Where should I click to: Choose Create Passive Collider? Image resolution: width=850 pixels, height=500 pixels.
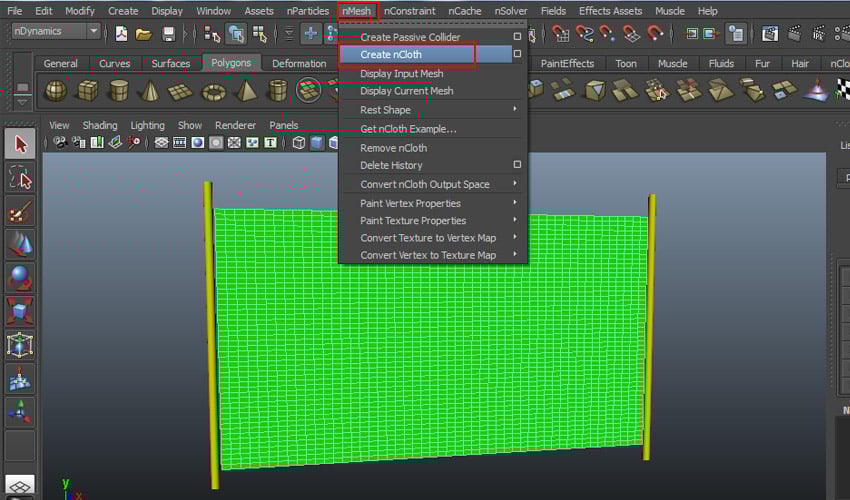(x=410, y=37)
